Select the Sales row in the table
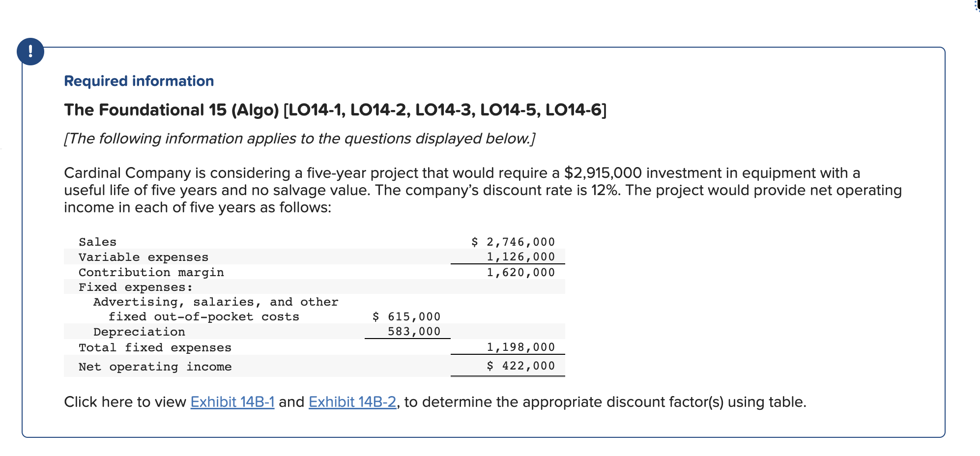This screenshot has height=456, width=980. [x=97, y=241]
